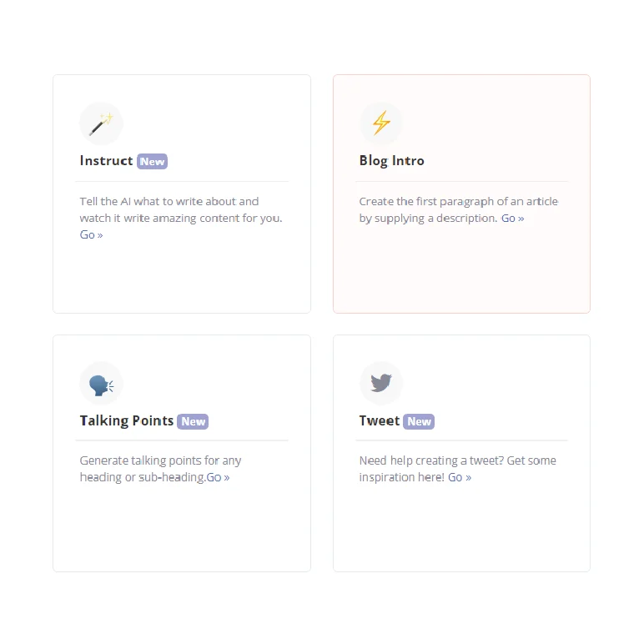Click the lightning bolt Blog Intro icon

[x=381, y=123]
